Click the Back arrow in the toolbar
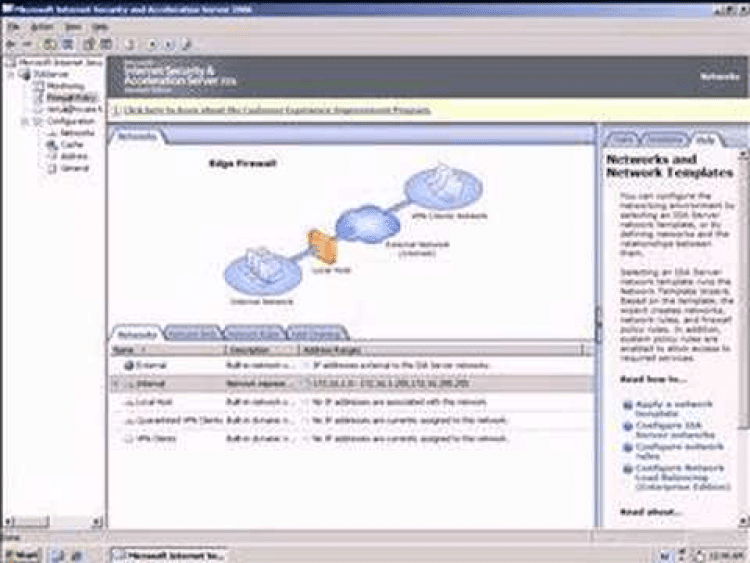Screen dimensions: 750x563 [11, 44]
